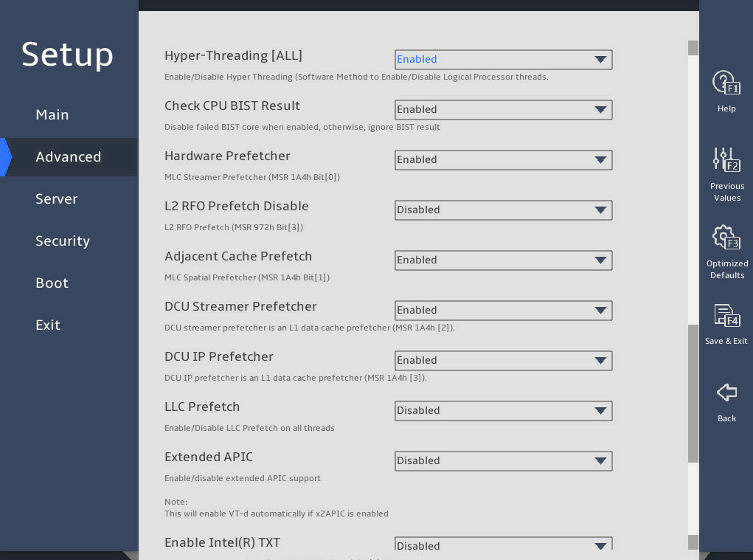Screen dimensions: 753x560
Task: Click the 'Disable failed BIST core' description
Action: tap(302, 127)
